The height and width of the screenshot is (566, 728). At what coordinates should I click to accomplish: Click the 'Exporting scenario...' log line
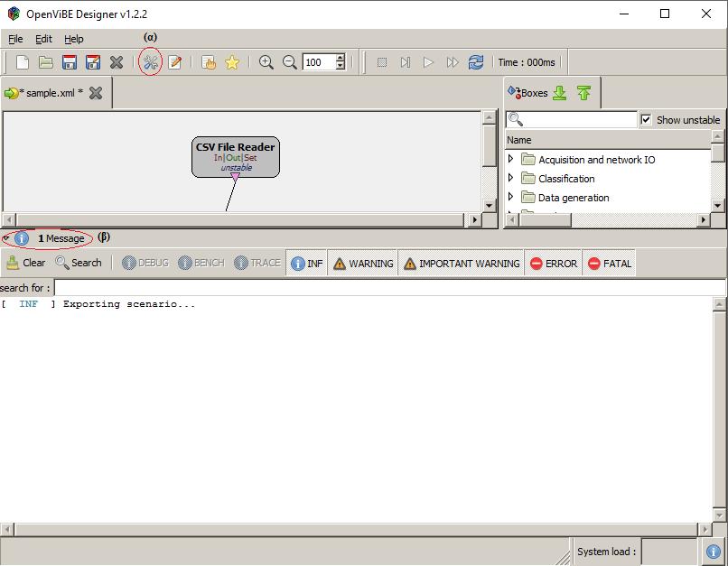[x=129, y=304]
